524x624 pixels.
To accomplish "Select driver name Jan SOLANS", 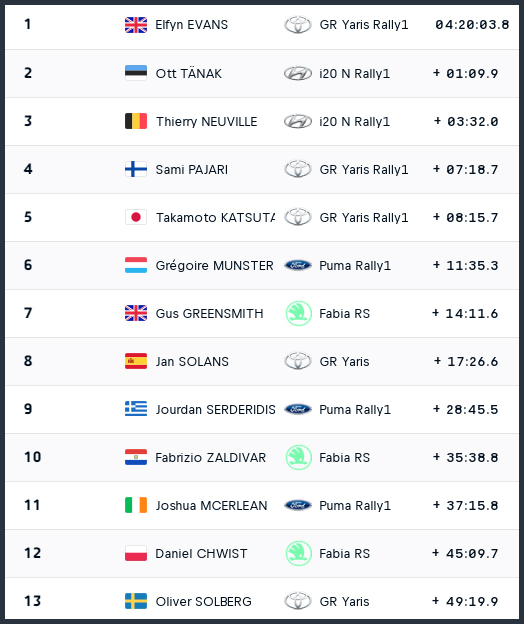I will point(192,361).
